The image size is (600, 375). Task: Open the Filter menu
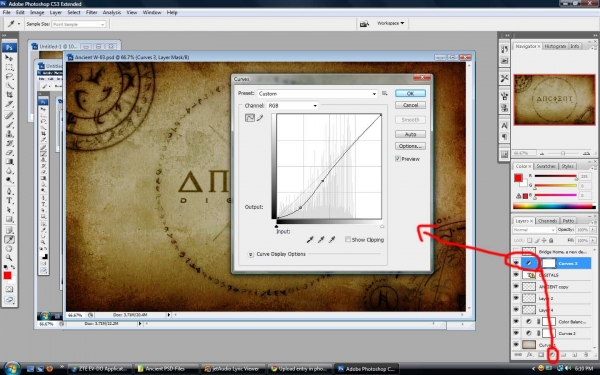pyautogui.click(x=91, y=12)
